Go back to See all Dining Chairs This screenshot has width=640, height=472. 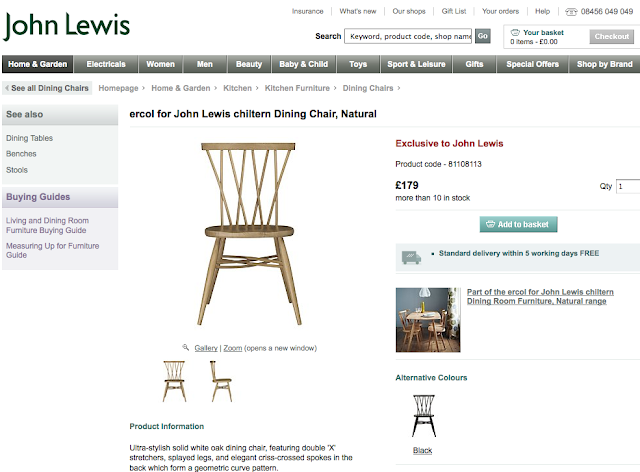pyautogui.click(x=47, y=88)
